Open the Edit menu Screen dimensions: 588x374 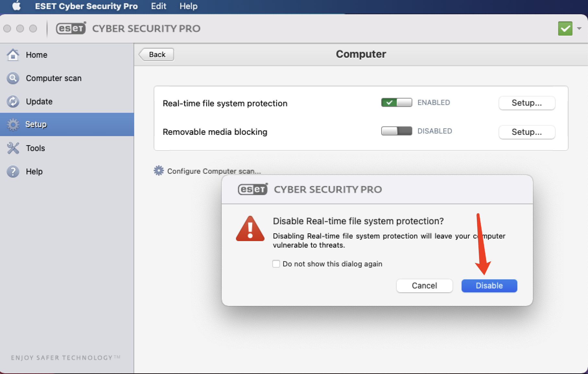pyautogui.click(x=159, y=6)
